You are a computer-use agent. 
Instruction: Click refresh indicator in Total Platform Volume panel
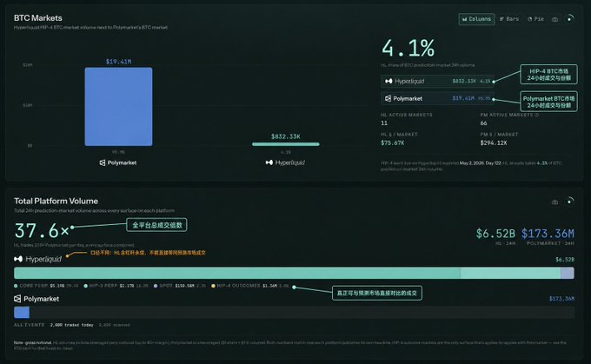click(x=570, y=202)
